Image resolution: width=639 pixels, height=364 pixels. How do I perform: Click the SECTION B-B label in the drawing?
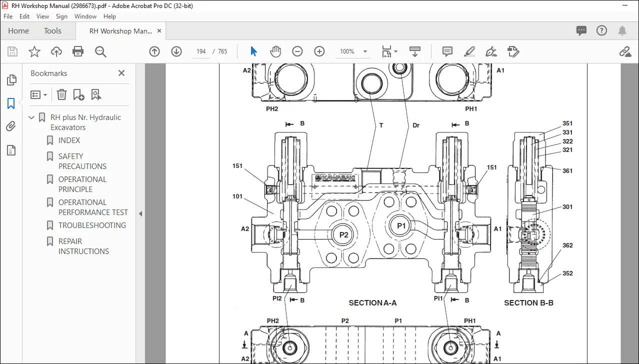528,303
